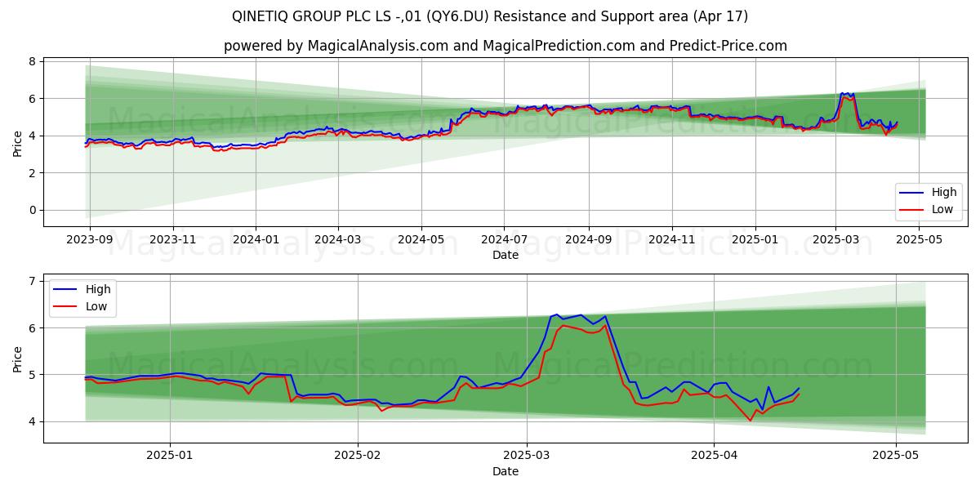Image resolution: width=980 pixels, height=490 pixels.
Task: Click 'Low' in the lower chart legend
Action: pyautogui.click(x=96, y=307)
